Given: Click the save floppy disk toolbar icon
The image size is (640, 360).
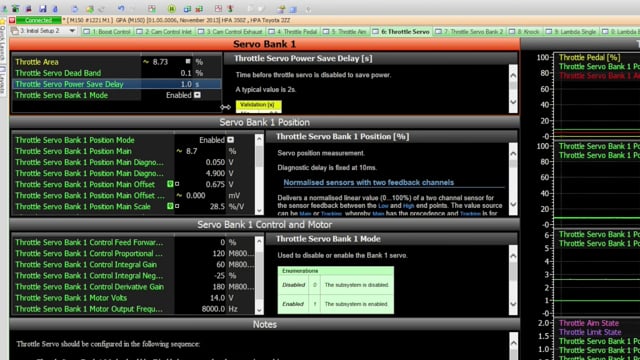Looking at the screenshot, I should coord(42,9).
